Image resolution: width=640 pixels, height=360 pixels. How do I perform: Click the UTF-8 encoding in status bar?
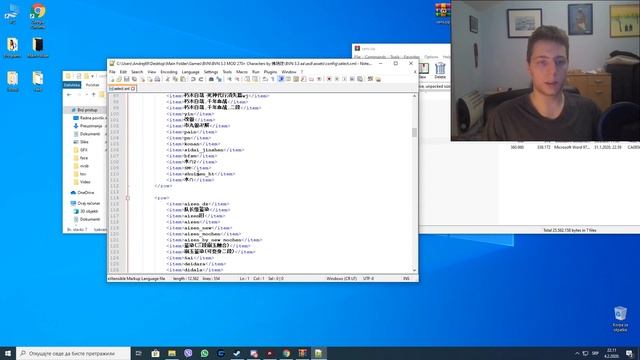369,278
